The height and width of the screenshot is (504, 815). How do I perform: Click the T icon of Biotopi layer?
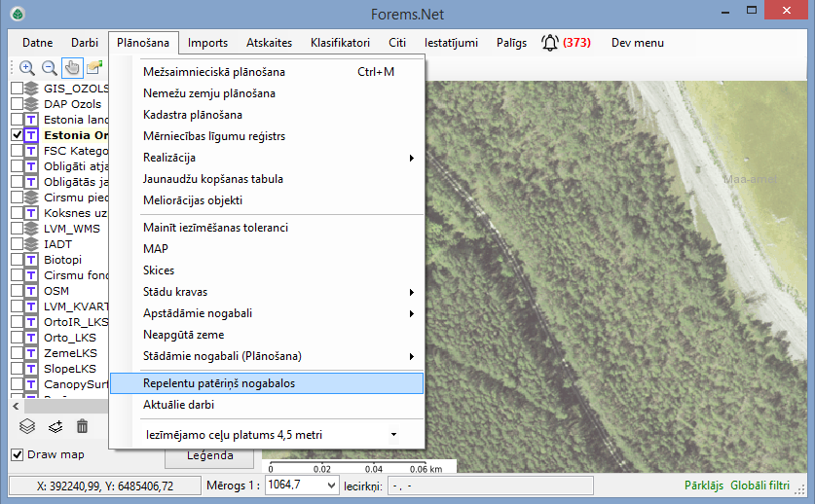[31, 260]
